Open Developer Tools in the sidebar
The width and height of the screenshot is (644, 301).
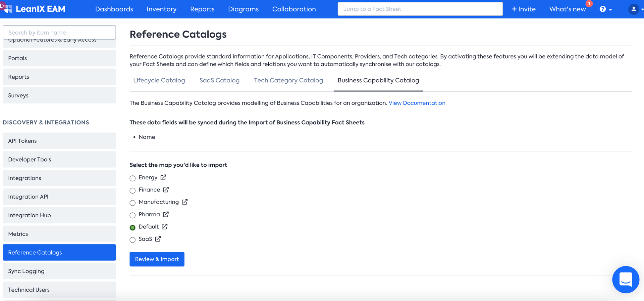(59, 159)
